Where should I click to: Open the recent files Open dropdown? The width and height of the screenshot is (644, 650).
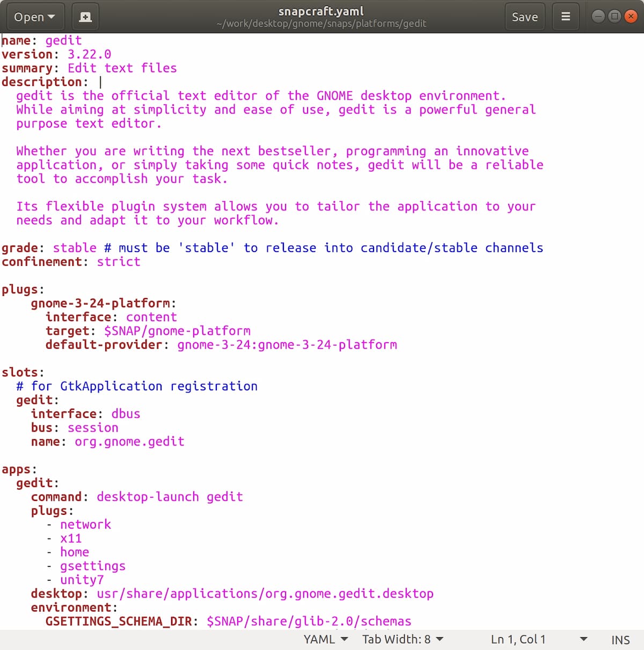(35, 17)
